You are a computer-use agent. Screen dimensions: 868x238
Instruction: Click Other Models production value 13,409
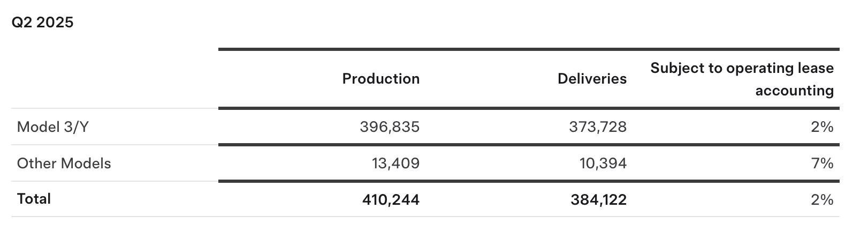(x=395, y=163)
